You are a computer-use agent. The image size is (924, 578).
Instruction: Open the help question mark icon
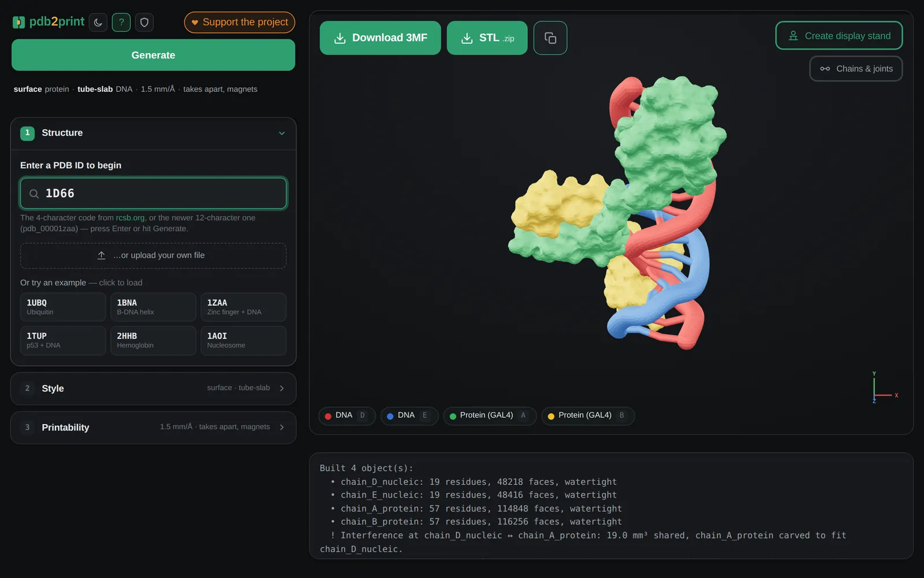pyautogui.click(x=121, y=23)
